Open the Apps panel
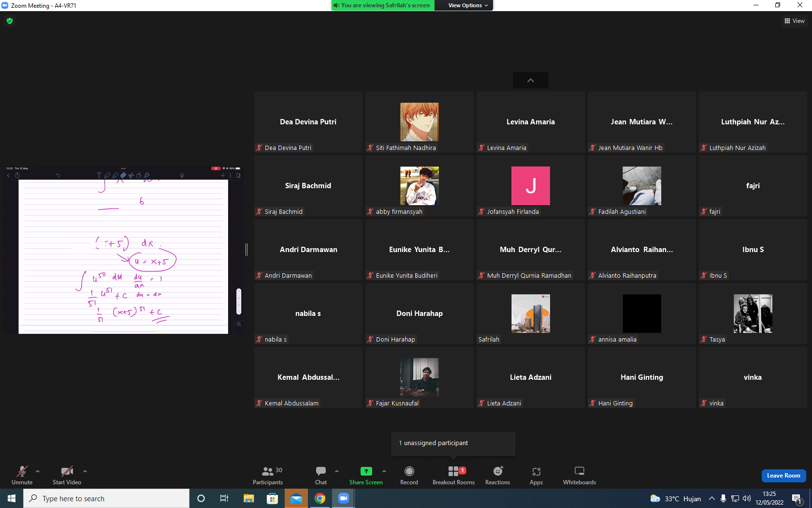 point(536,476)
